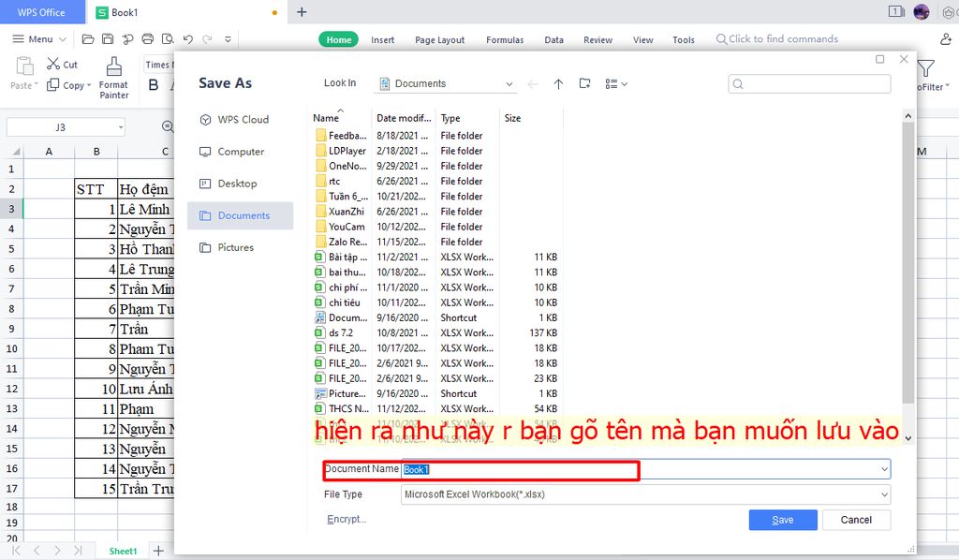Open the Tools ribbon tab

pyautogui.click(x=683, y=39)
